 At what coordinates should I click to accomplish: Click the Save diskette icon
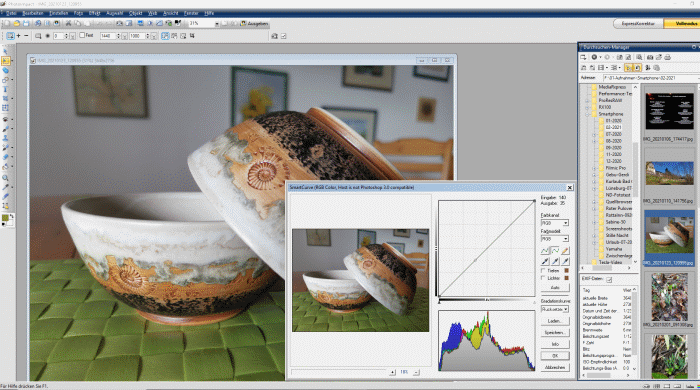(x=26, y=23)
